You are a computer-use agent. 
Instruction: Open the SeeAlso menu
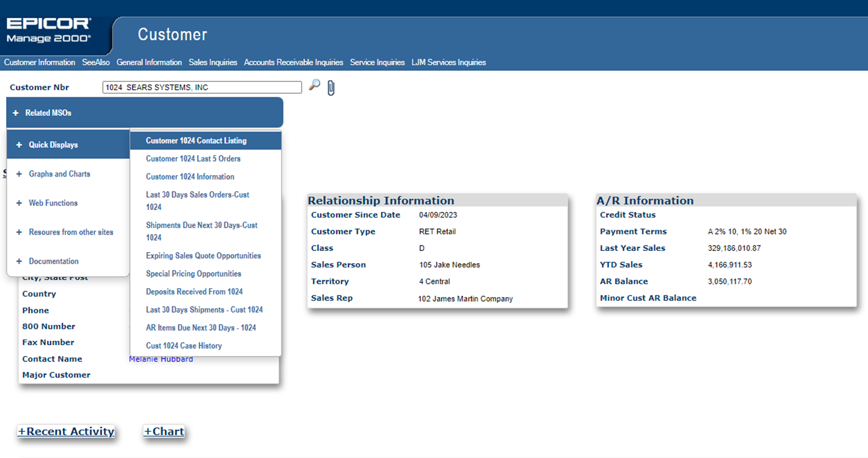pyautogui.click(x=96, y=62)
